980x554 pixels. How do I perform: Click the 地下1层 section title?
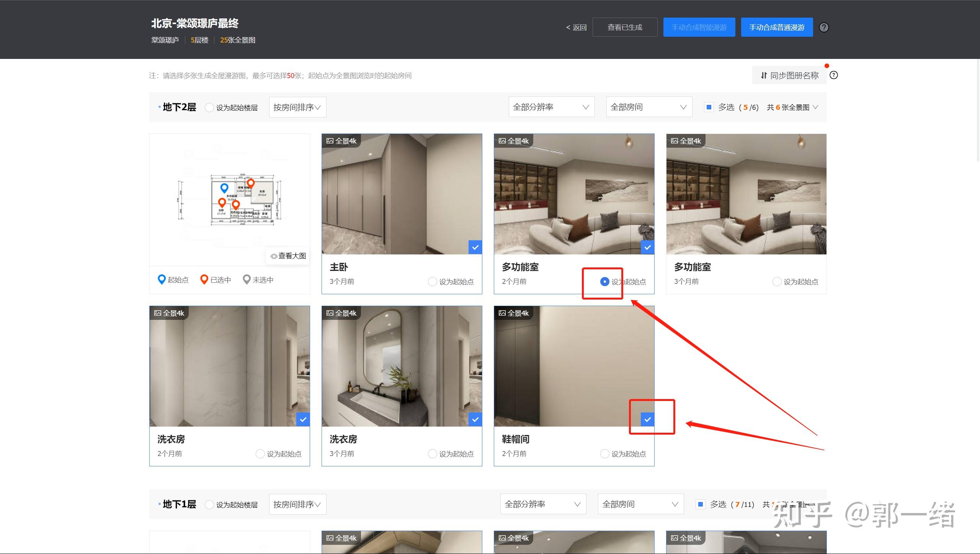coord(179,504)
